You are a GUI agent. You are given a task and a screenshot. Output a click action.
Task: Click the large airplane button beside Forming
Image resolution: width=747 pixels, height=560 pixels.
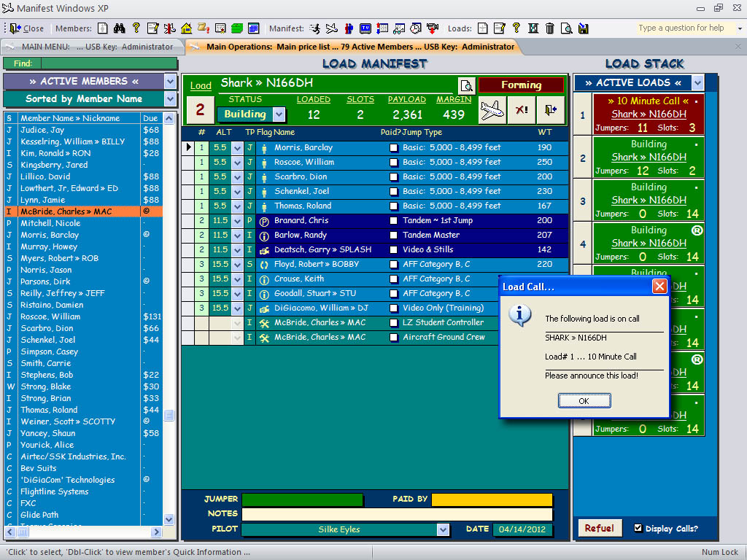click(x=492, y=110)
